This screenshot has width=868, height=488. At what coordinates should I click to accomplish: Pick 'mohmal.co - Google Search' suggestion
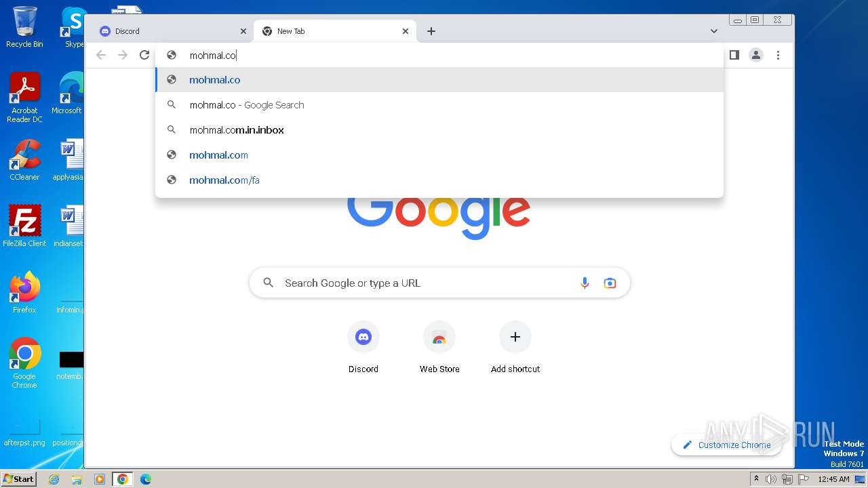tap(439, 105)
